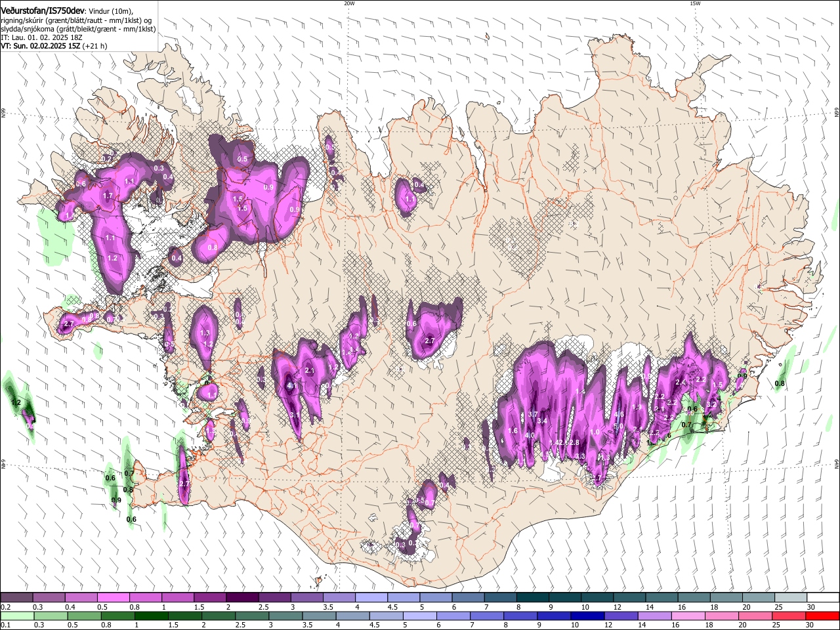
Task: Select pale green 0.1 swatch in rain scale
Action: tap(17, 616)
